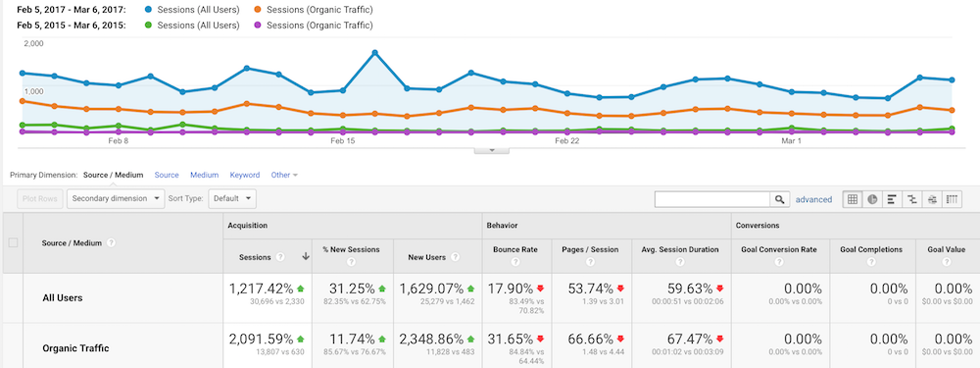Click the 53.74% Pages / Session value
The height and width of the screenshot is (368, 980).
(591, 289)
